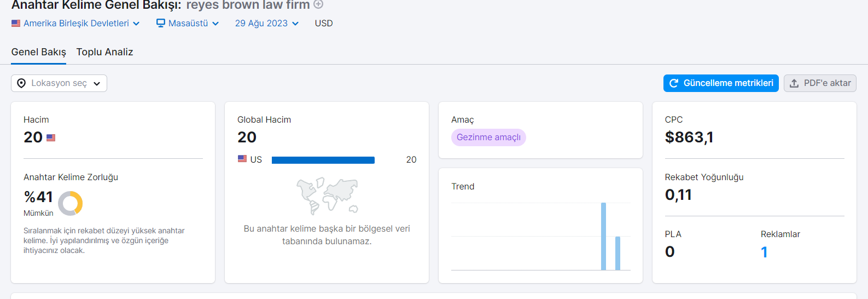Click the PDF'e aktar button
Image resolution: width=868 pixels, height=299 pixels.
820,83
